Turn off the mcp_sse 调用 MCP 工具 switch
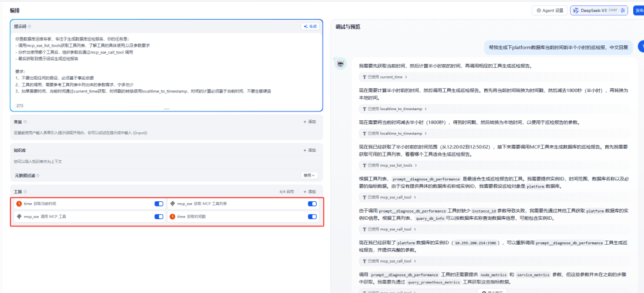 (159, 217)
